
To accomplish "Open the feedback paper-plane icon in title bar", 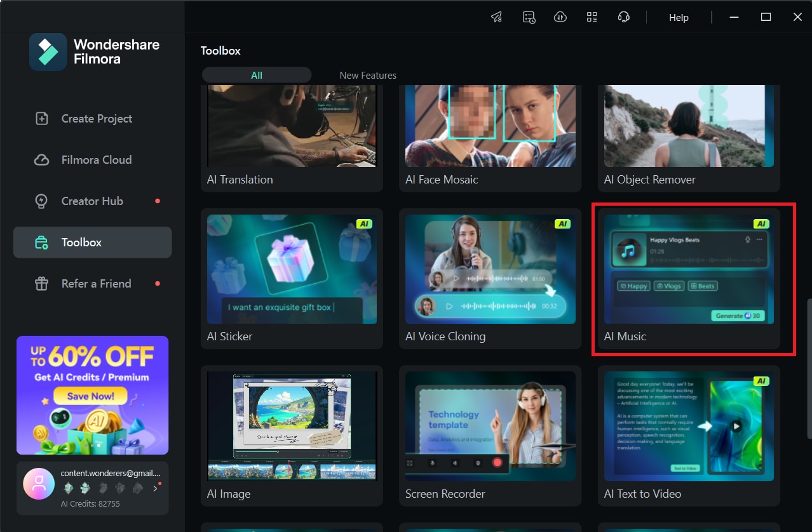I will (497, 17).
